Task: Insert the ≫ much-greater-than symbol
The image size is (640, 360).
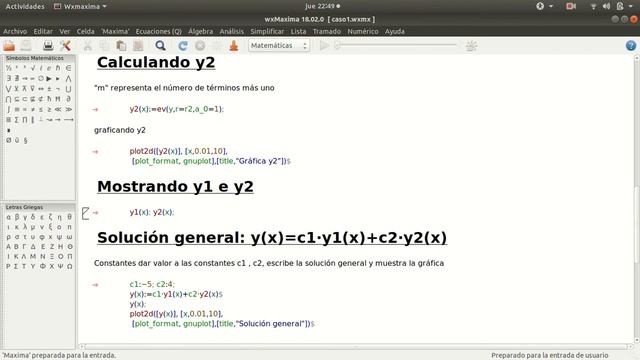Action: pos(68,109)
